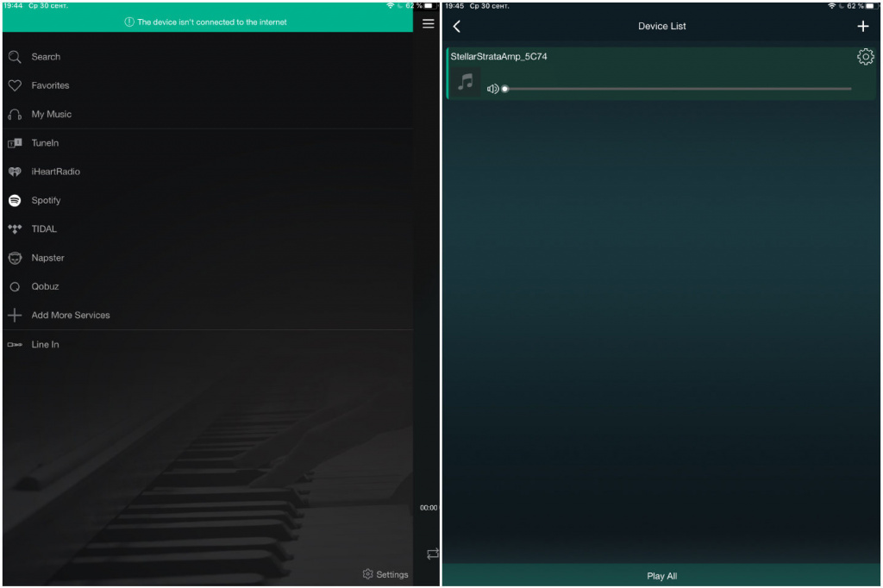The width and height of the screenshot is (883, 588).
Task: Add a device with the plus icon
Action: pos(862,27)
